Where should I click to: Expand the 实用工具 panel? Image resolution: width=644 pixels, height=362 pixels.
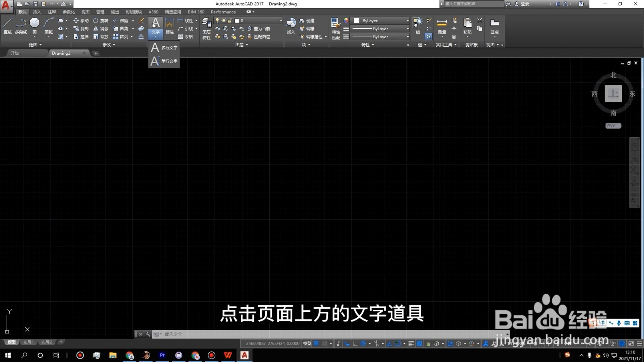446,45
